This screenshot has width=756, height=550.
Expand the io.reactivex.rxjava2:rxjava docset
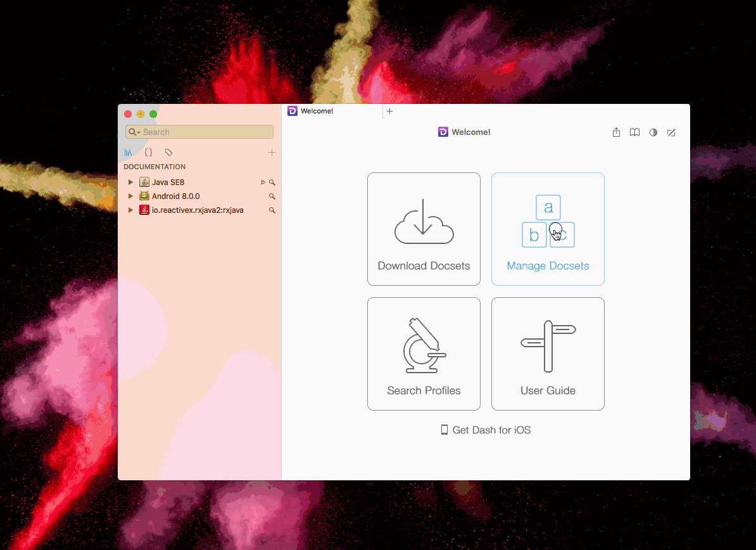pos(130,210)
